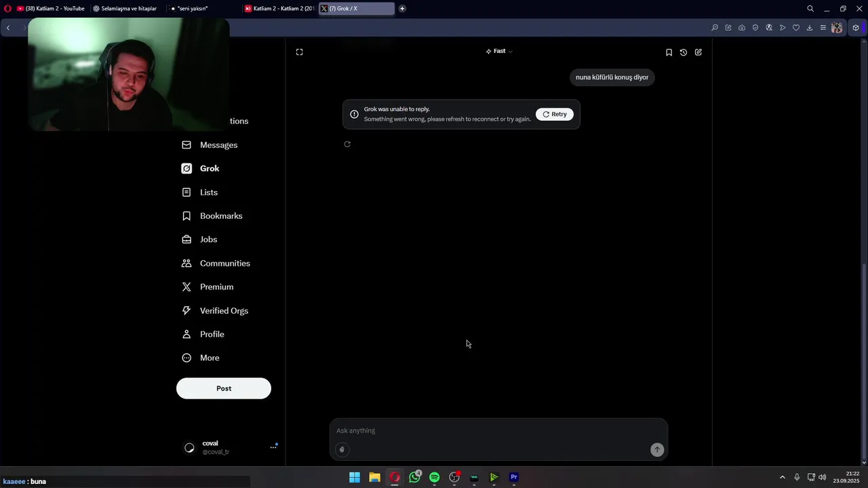The image size is (868, 488).
Task: Retry the failed Grok reply
Action: [555, 115]
